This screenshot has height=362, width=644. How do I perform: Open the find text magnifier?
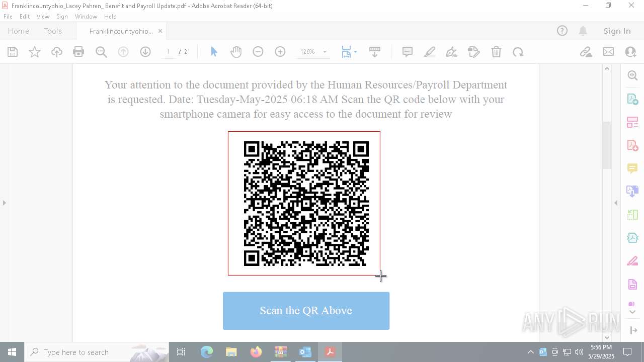101,52
